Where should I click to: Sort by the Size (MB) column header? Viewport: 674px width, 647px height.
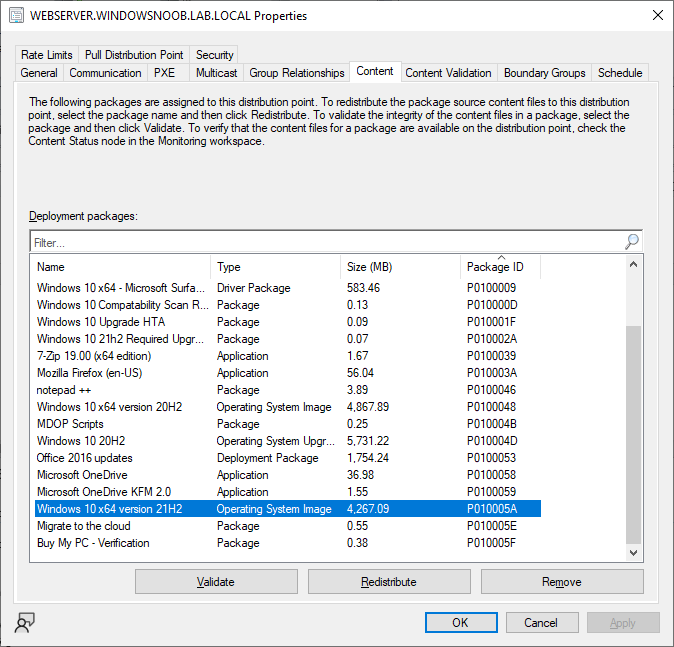[401, 267]
